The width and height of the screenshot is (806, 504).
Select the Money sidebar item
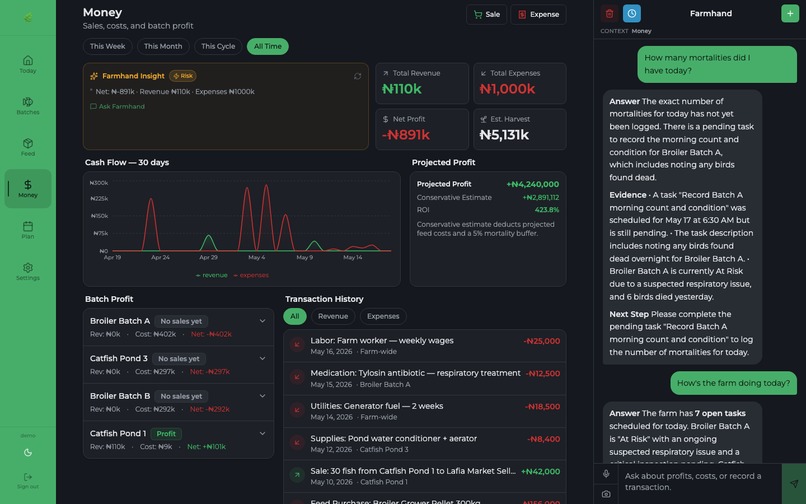coord(28,188)
